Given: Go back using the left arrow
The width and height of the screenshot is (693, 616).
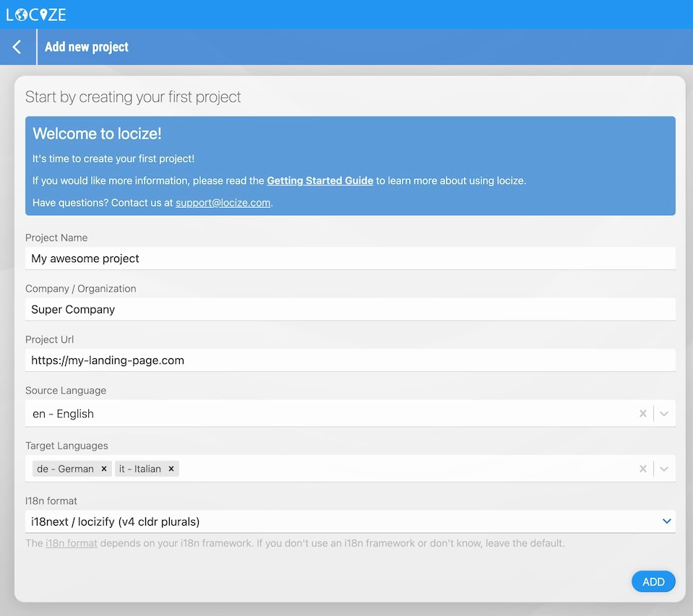Looking at the screenshot, I should (17, 47).
